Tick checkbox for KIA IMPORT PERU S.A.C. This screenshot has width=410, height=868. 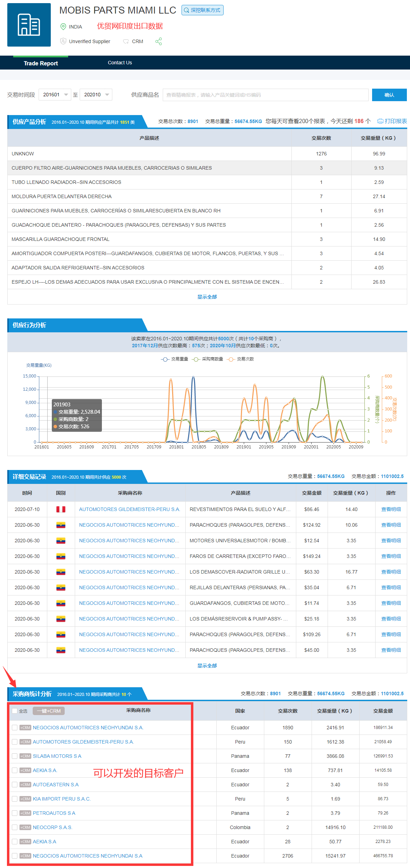pos(15,799)
